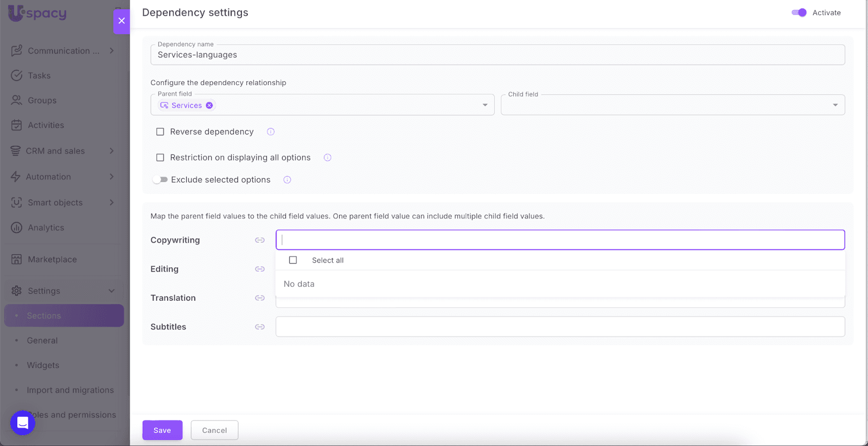Open info tooltip for Reverse dependency
Image resolution: width=868 pixels, height=446 pixels.
point(271,132)
